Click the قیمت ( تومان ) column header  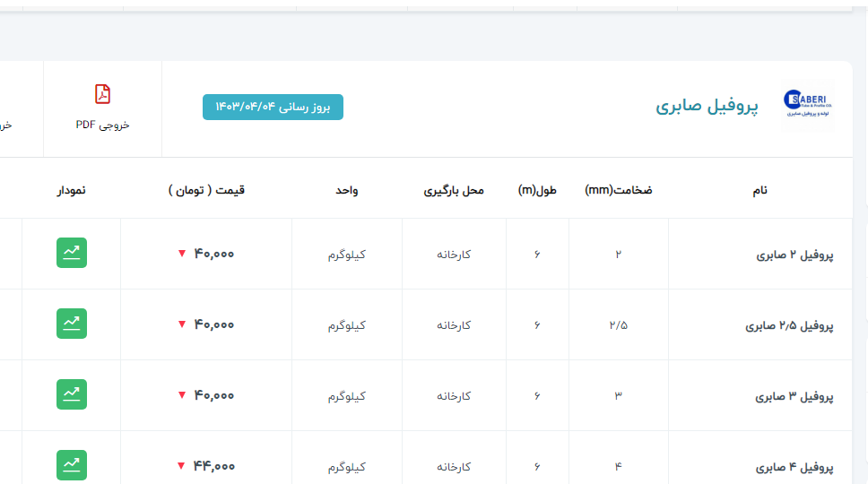[206, 190]
